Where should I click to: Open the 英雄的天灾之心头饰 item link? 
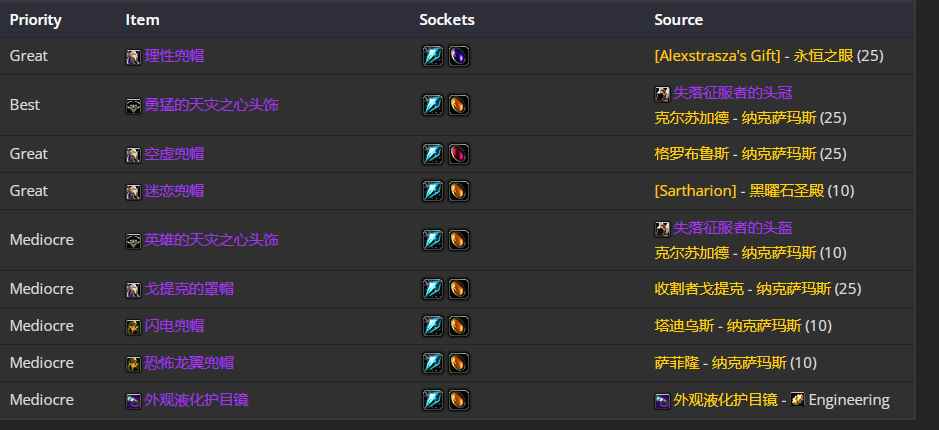coord(211,240)
